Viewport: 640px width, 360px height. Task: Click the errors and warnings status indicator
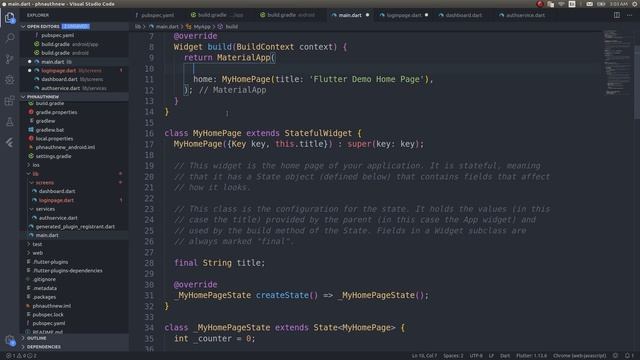point(21,356)
